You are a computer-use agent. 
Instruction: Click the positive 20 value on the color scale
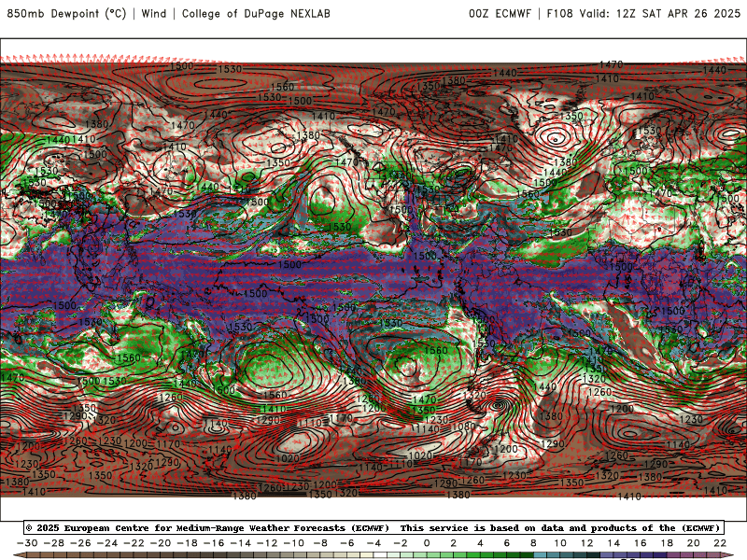[694, 543]
